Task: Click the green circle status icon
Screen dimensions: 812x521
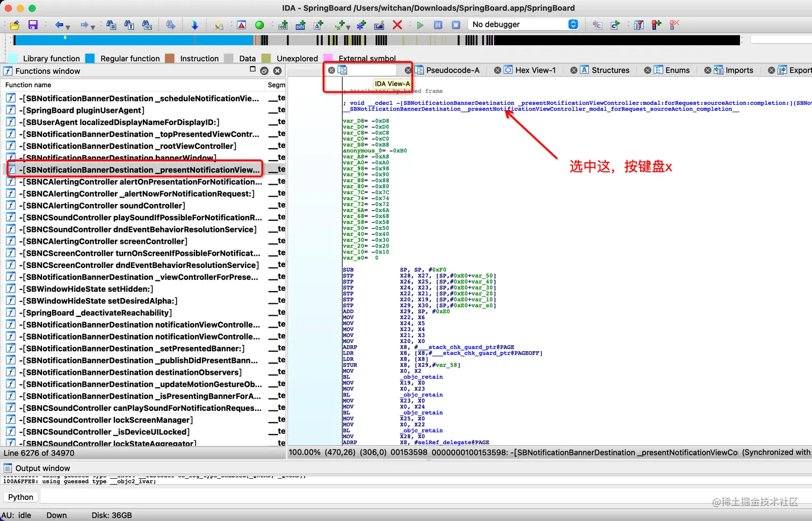Action: [x=259, y=25]
